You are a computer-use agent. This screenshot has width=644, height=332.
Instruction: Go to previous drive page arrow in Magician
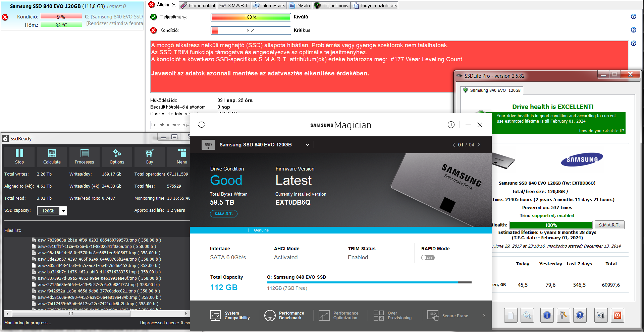click(x=454, y=145)
